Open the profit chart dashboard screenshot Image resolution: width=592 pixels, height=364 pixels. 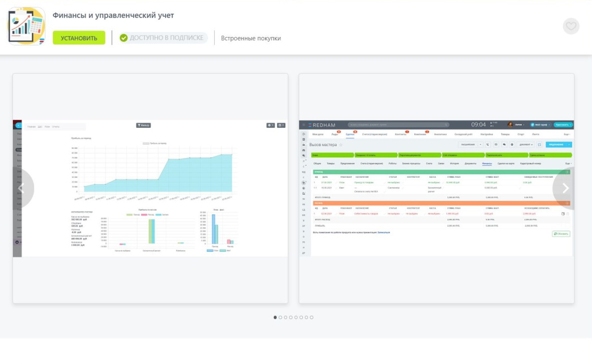click(x=150, y=188)
